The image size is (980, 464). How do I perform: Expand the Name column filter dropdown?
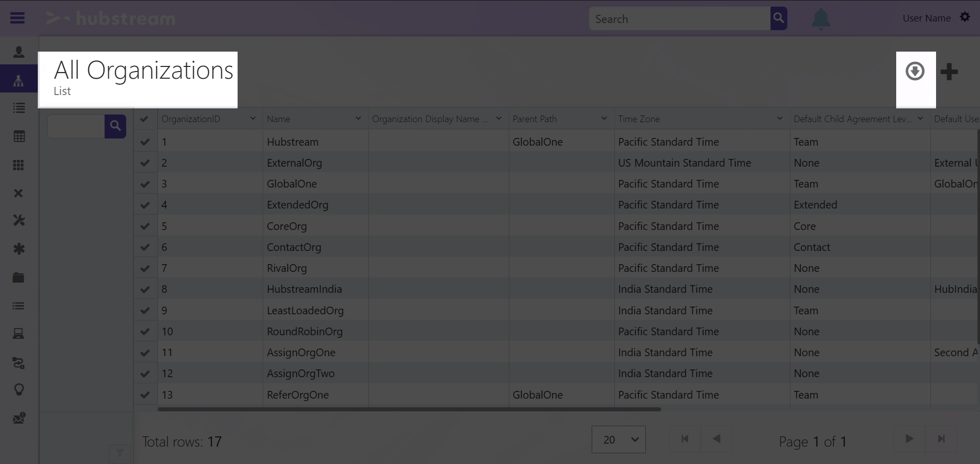[x=357, y=118]
